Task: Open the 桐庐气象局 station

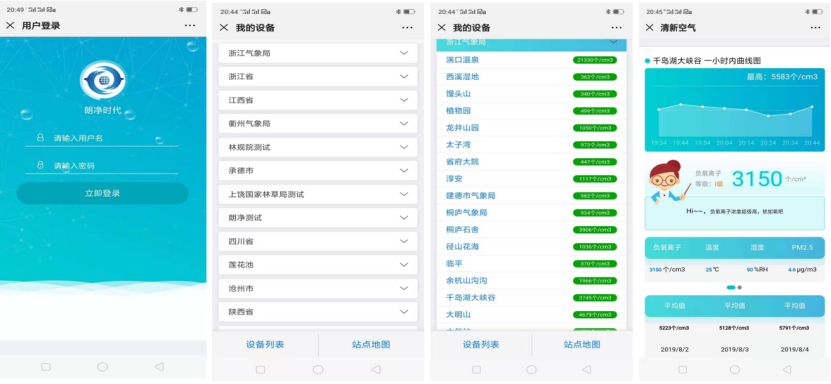Action: point(531,212)
